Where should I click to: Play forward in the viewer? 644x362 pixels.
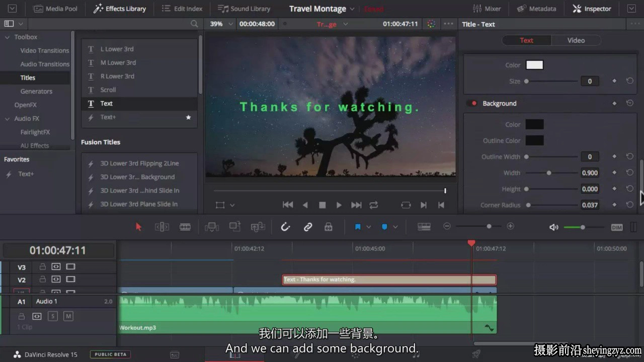click(339, 205)
